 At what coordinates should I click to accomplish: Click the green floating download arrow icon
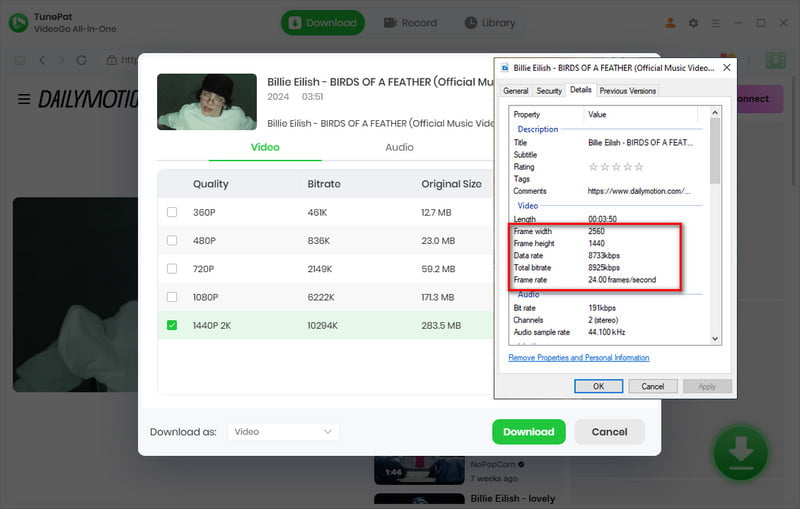740,453
